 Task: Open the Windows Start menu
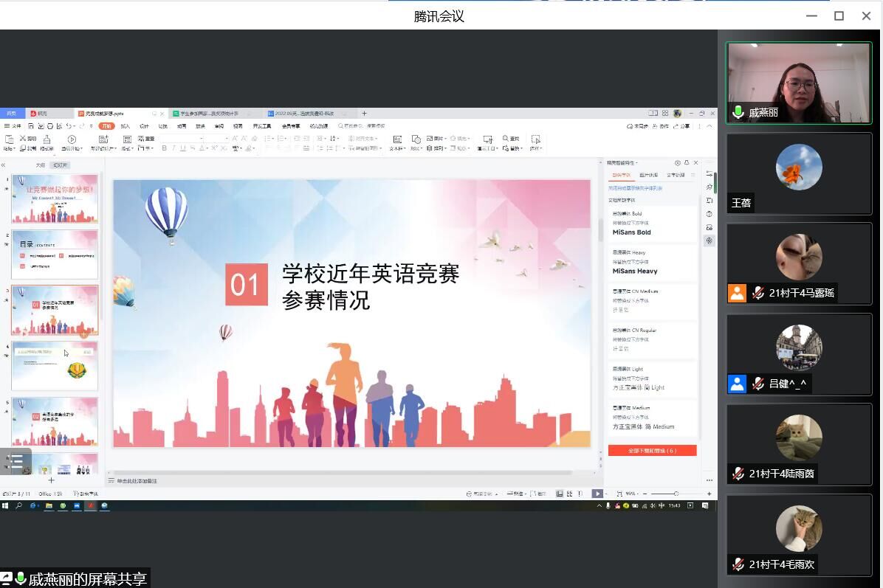tap(6, 506)
